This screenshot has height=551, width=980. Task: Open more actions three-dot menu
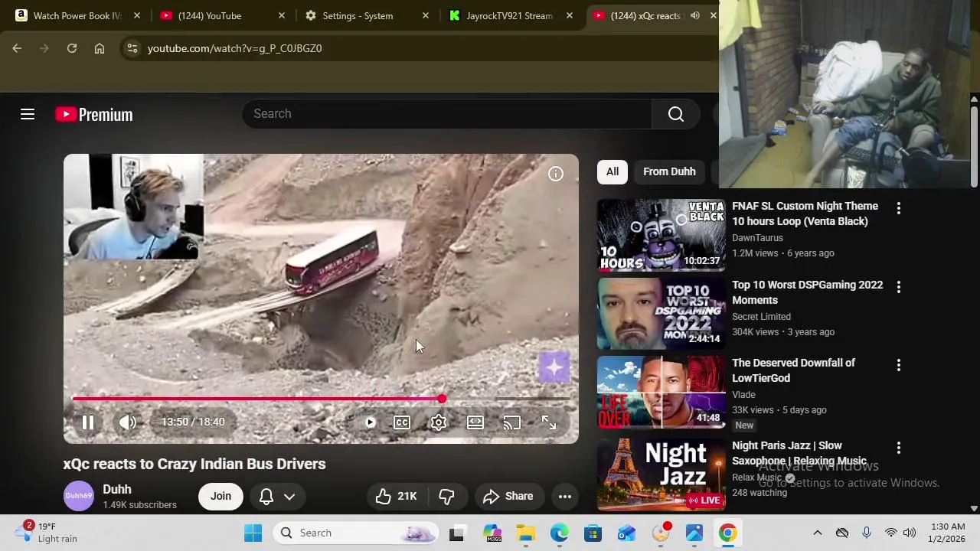point(565,496)
